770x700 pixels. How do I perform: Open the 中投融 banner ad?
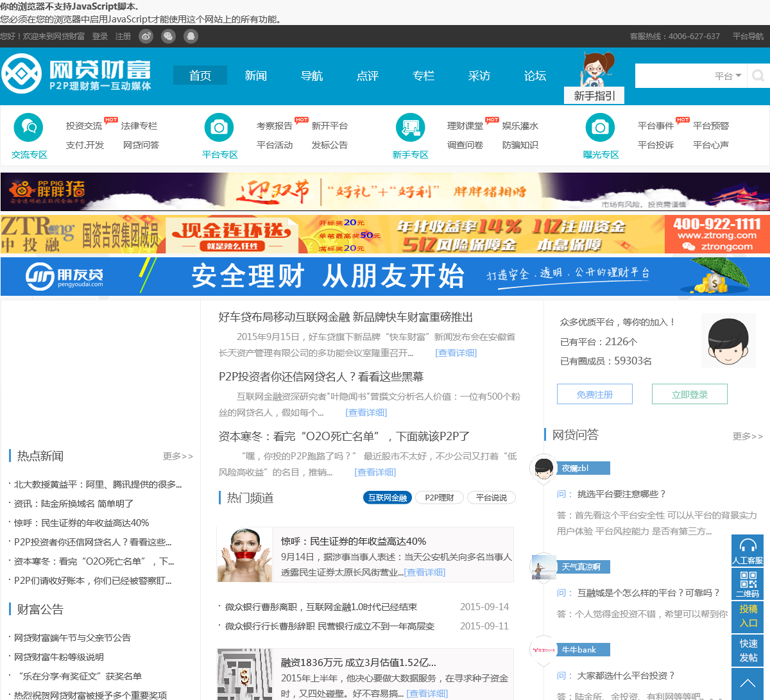(x=385, y=234)
